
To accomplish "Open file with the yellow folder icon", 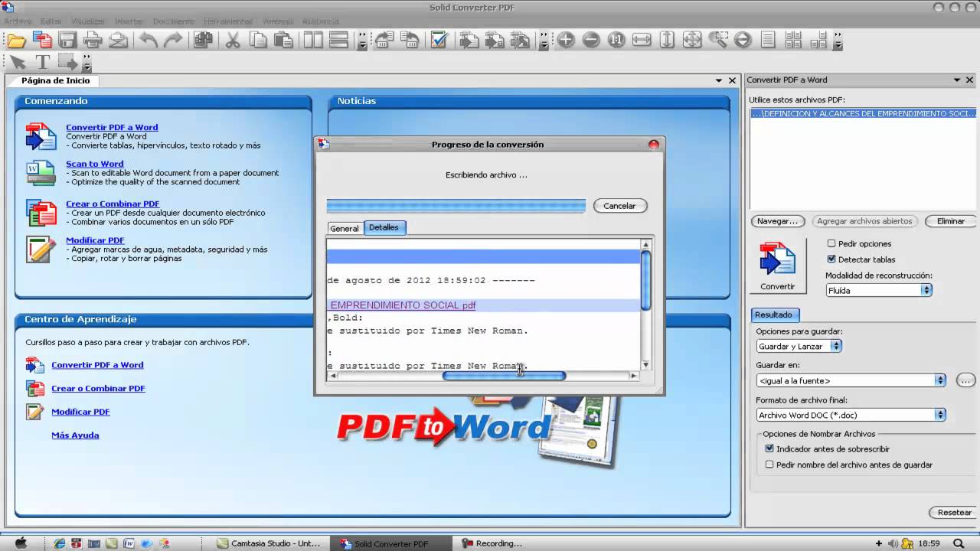I will pos(16,41).
